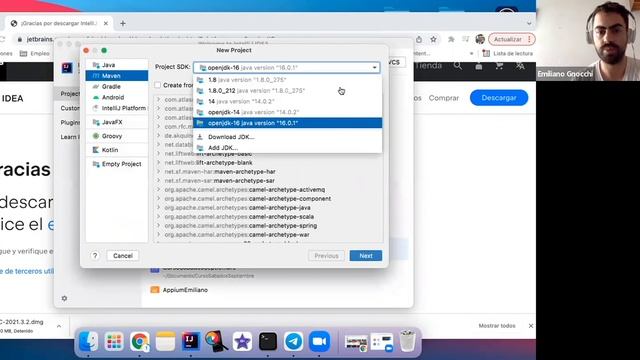Image resolution: width=640 pixels, height=360 pixels.
Task: Click Mostrar todos in downloads bar
Action: [497, 326]
